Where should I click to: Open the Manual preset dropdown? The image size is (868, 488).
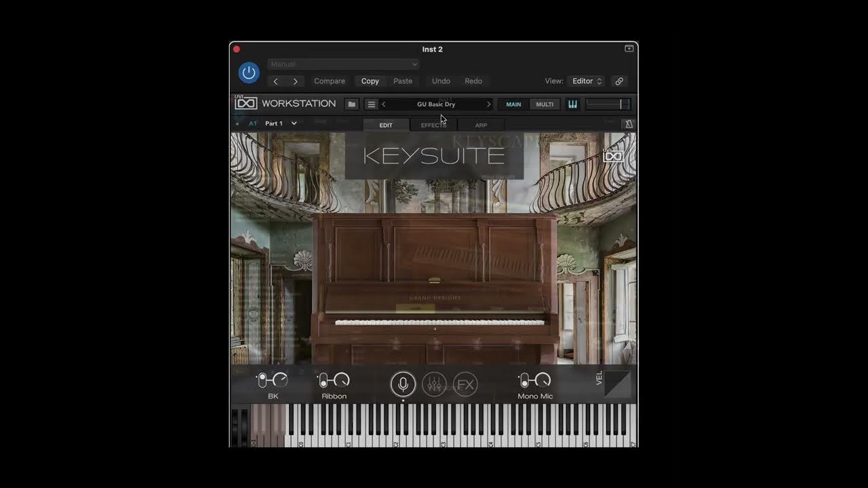tap(343, 64)
